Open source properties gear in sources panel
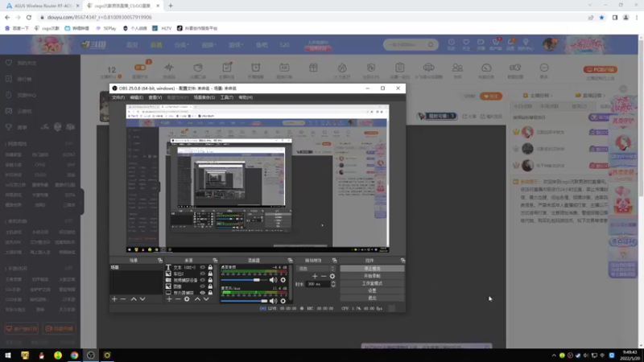644x362 pixels. (x=187, y=299)
